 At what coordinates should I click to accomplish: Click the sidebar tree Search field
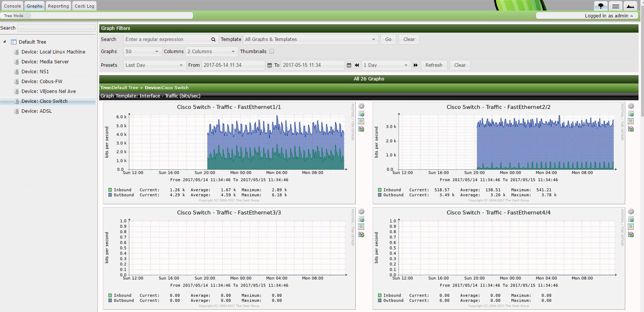(x=56, y=28)
